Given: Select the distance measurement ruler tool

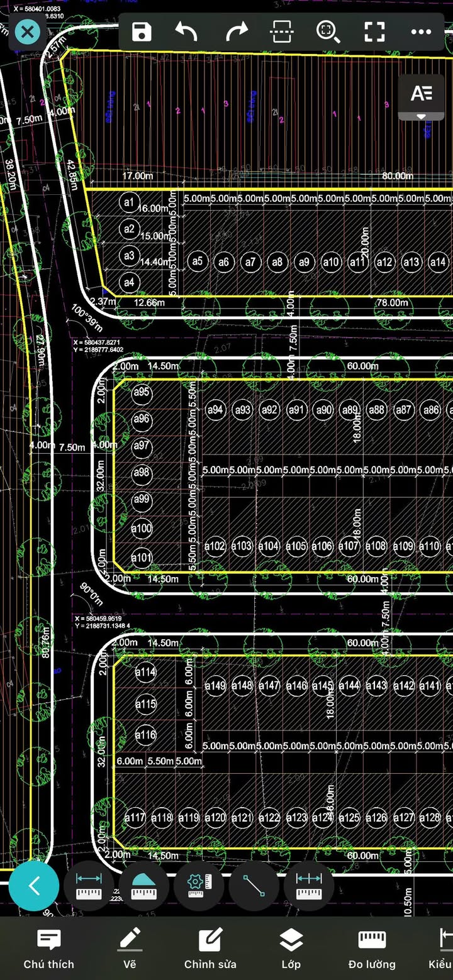Looking at the screenshot, I should pyautogui.click(x=89, y=886).
